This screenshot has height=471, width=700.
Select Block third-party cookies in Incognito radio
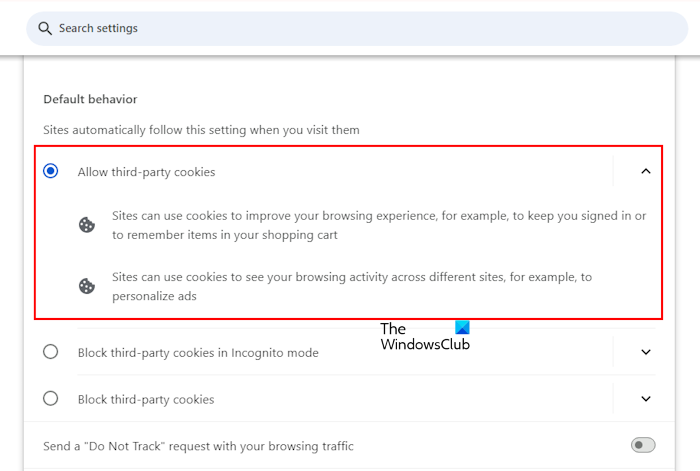pos(51,352)
